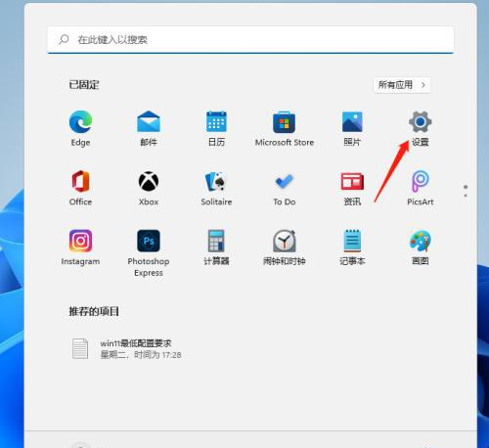The height and width of the screenshot is (448, 489).
Task: Open 设置 settings gear
Action: [421, 128]
